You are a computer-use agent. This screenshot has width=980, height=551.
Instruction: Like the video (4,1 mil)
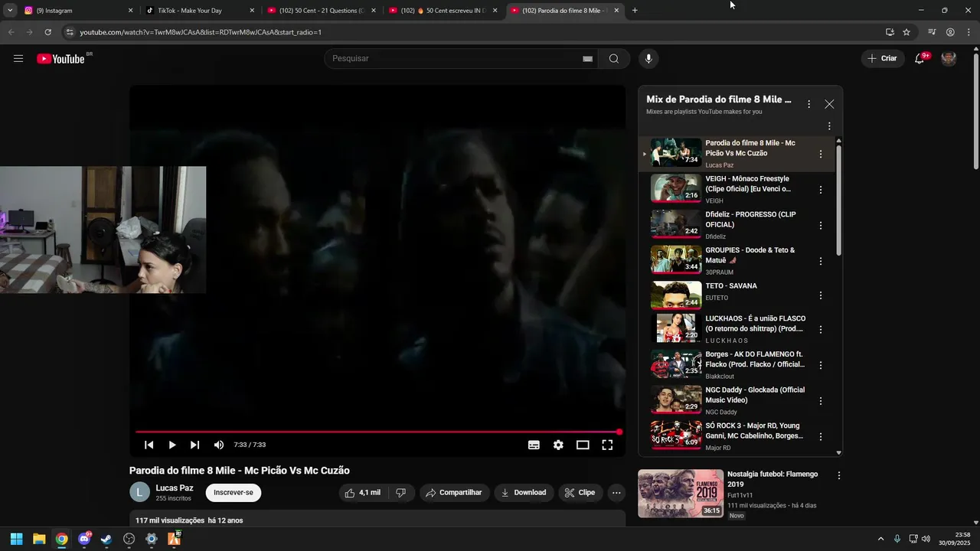363,493
